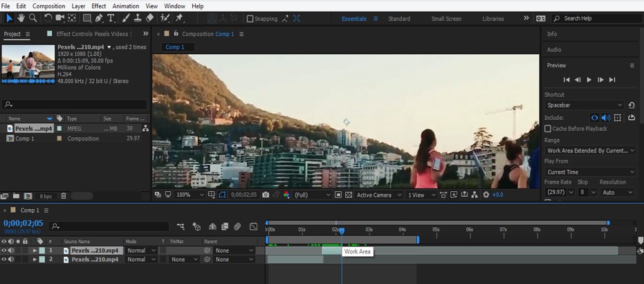
Task: Select Comp 1 in the Project panel
Action: point(25,139)
